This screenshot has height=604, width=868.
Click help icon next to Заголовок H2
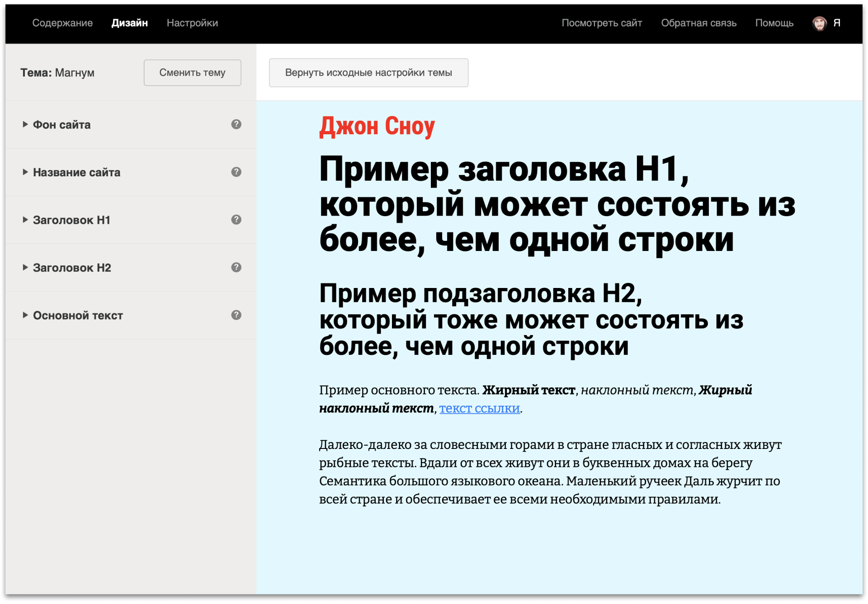click(x=236, y=267)
